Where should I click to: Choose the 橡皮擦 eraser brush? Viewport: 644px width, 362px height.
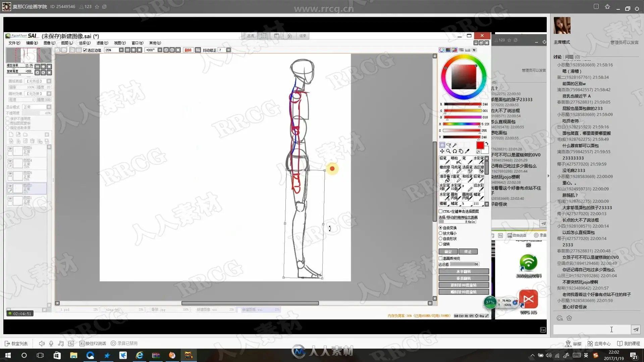[445, 169]
